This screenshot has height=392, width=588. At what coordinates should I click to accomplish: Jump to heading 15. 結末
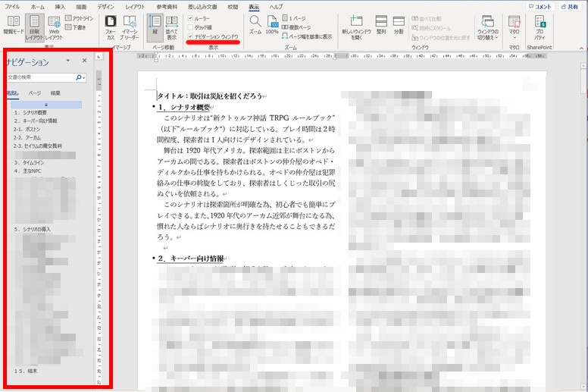26,371
